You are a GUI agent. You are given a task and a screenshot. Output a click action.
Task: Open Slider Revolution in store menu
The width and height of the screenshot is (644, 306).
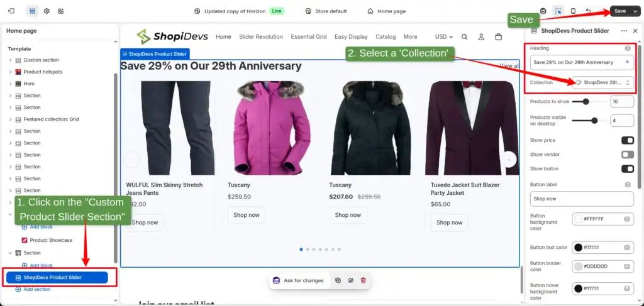(x=261, y=37)
